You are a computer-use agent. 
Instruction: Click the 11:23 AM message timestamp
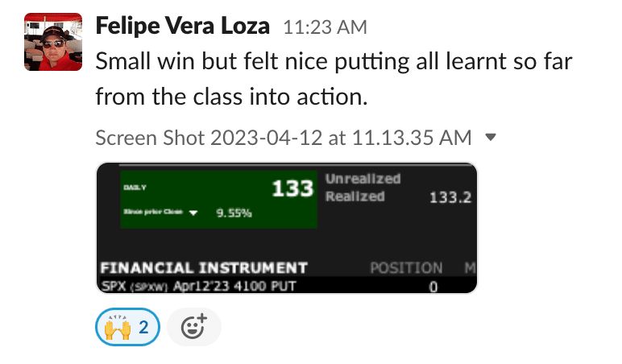click(x=325, y=27)
